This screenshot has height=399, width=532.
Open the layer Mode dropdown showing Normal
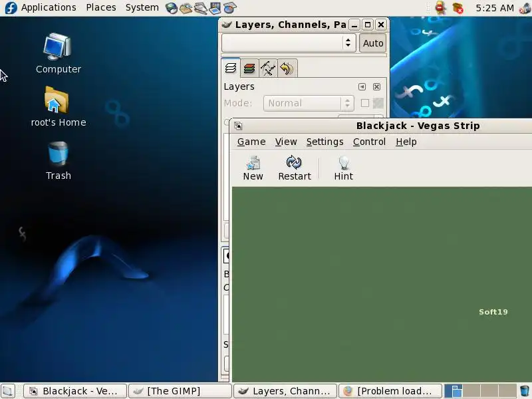pyautogui.click(x=309, y=103)
